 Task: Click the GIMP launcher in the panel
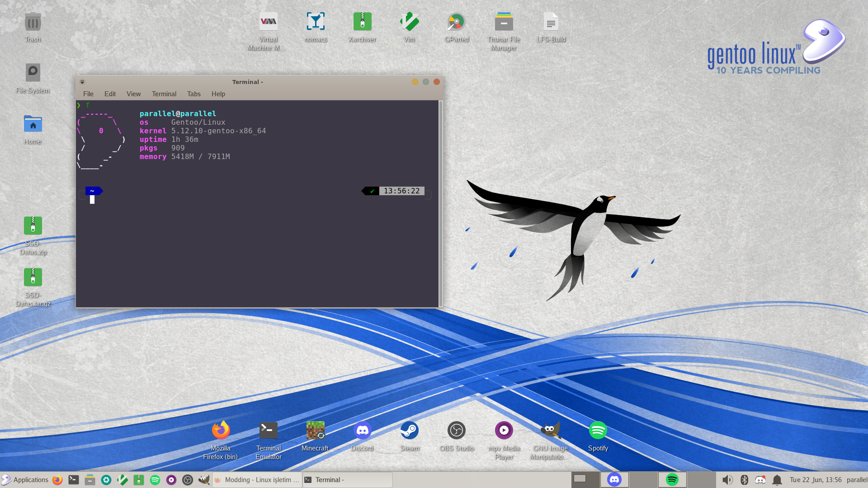pyautogui.click(x=204, y=480)
